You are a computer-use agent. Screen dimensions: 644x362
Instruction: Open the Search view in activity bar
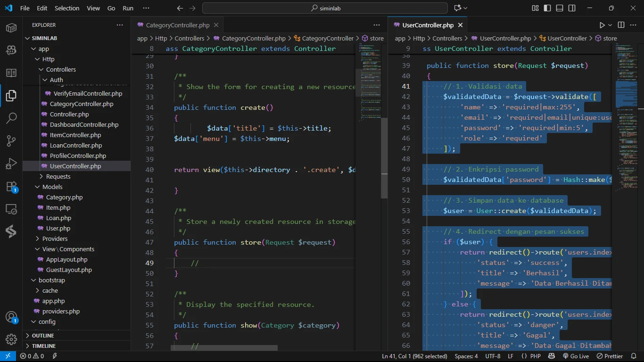(x=11, y=118)
